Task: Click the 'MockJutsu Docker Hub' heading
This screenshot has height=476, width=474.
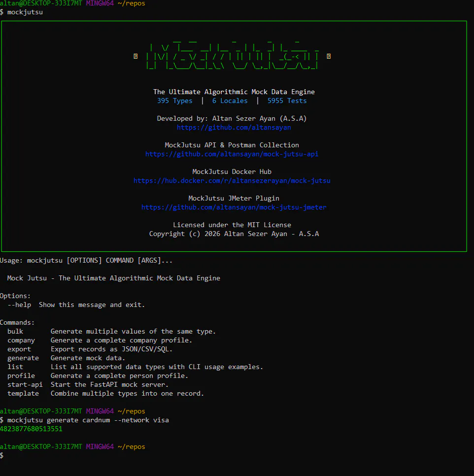Action: [232, 172]
